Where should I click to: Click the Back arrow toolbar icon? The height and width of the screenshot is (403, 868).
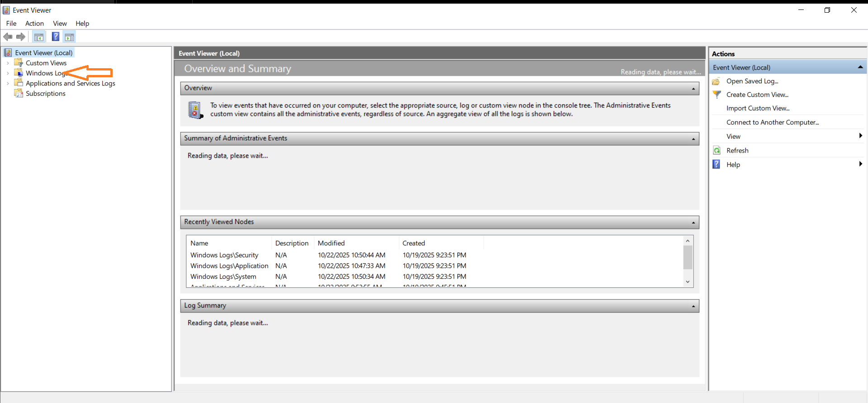click(8, 37)
